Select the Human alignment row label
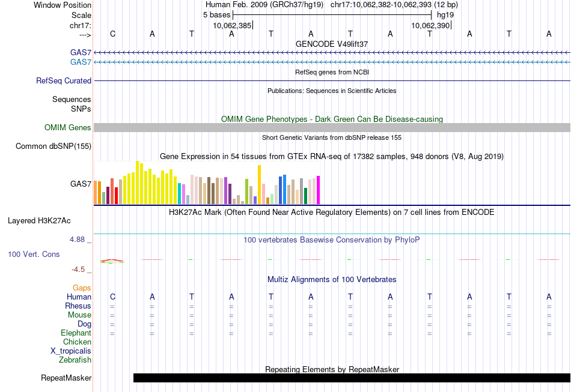The width and height of the screenshot is (571, 392). (x=79, y=297)
